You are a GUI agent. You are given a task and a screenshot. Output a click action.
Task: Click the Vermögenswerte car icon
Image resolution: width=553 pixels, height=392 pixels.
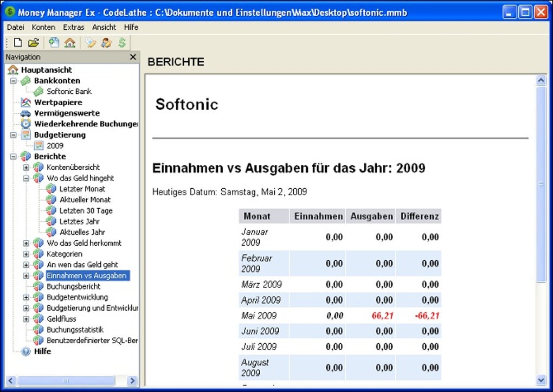(25, 113)
